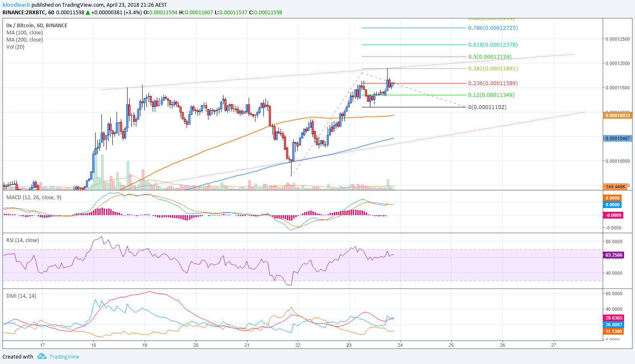Select the 0(0.00011102) Fibonacci level label

tap(487, 107)
